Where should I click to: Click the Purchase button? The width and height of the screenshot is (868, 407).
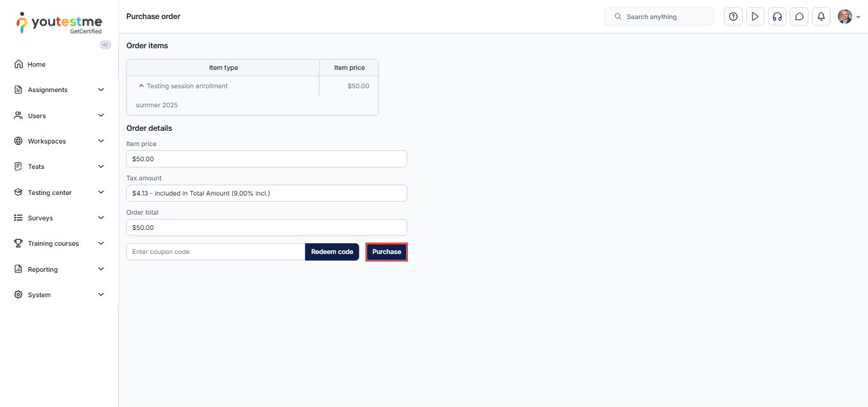386,252
